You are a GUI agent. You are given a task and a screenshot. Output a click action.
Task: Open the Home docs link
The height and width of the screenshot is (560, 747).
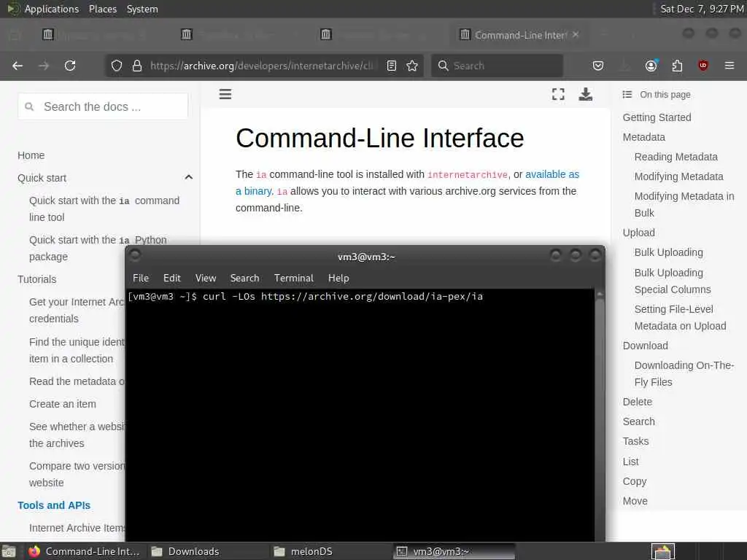pyautogui.click(x=31, y=155)
